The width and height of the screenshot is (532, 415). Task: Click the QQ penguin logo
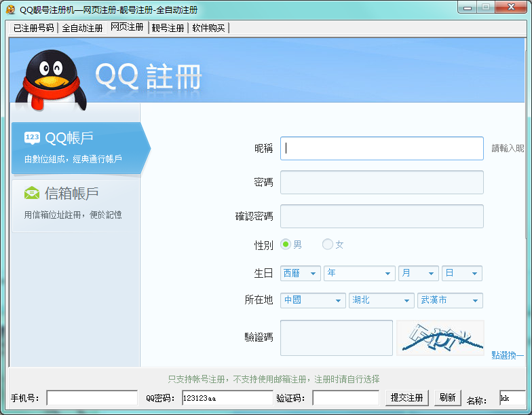(52, 80)
